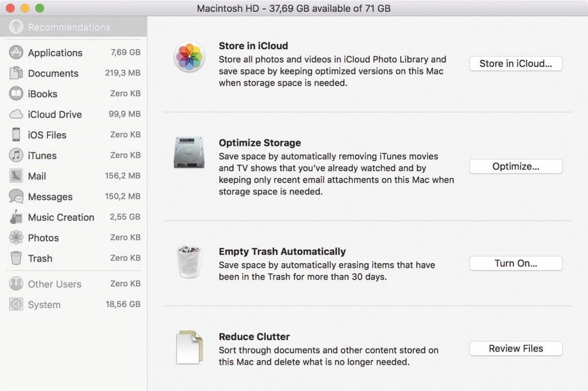This screenshot has height=391, width=588.
Task: Click the System gear icon
Action: pyautogui.click(x=17, y=304)
